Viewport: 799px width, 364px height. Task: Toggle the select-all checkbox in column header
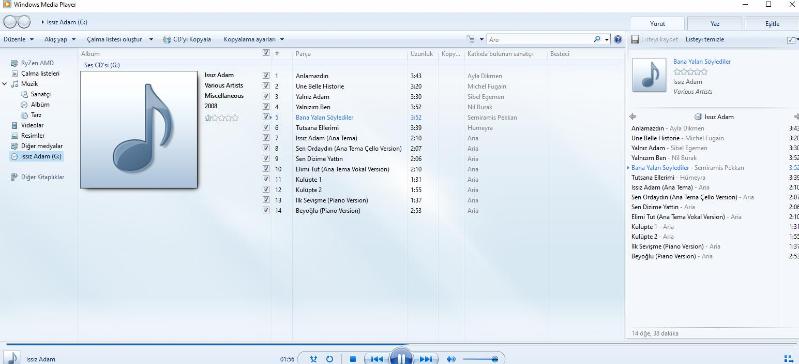point(266,53)
